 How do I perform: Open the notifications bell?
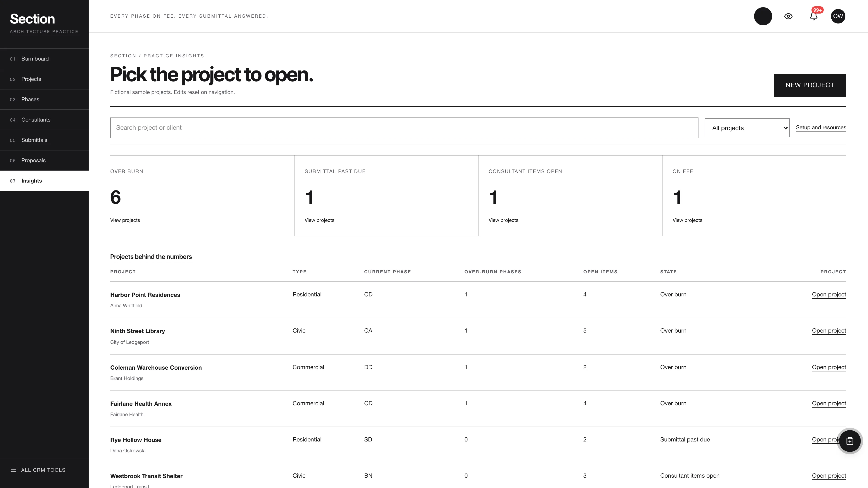click(x=814, y=16)
